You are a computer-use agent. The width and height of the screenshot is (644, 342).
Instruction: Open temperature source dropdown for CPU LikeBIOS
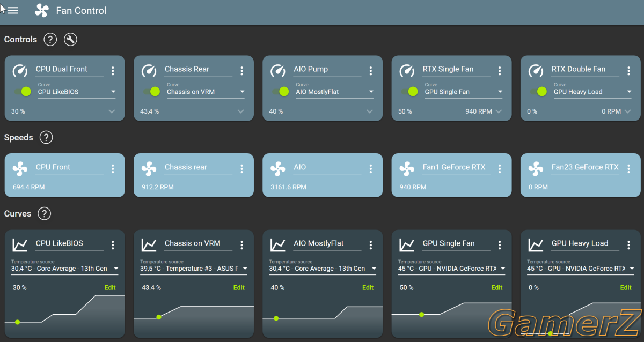click(65, 269)
